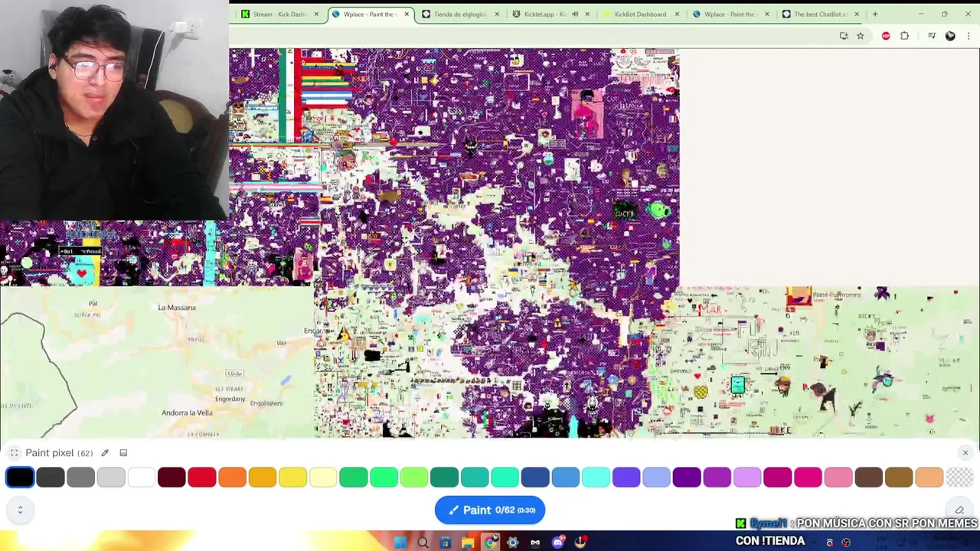Select the deep maroon color swatch
The image size is (980, 551).
[171, 478]
